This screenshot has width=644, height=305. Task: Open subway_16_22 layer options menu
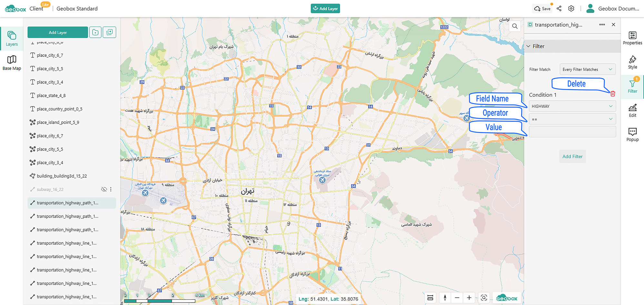[111, 190]
